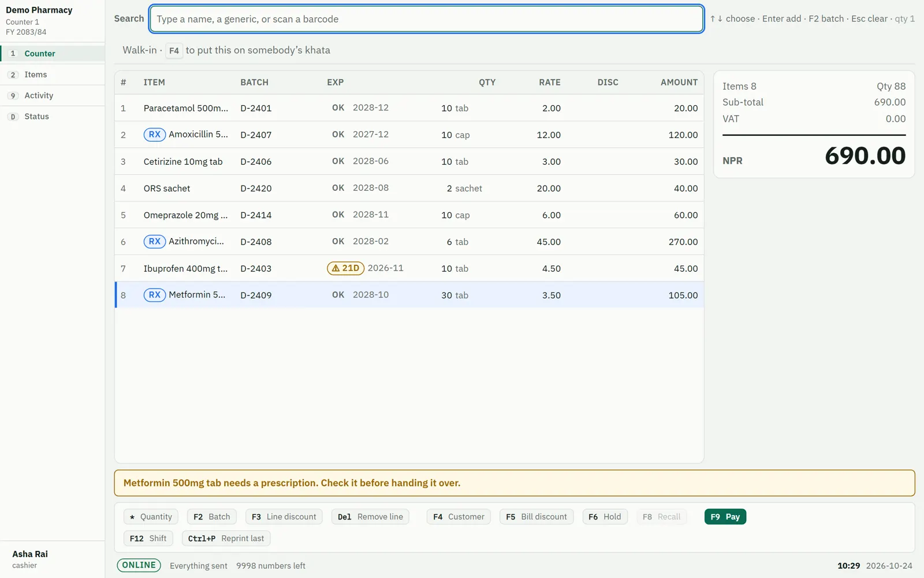Viewport: 924px width, 578px height.
Task: Go to Activity in the sidebar
Action: tap(53, 95)
